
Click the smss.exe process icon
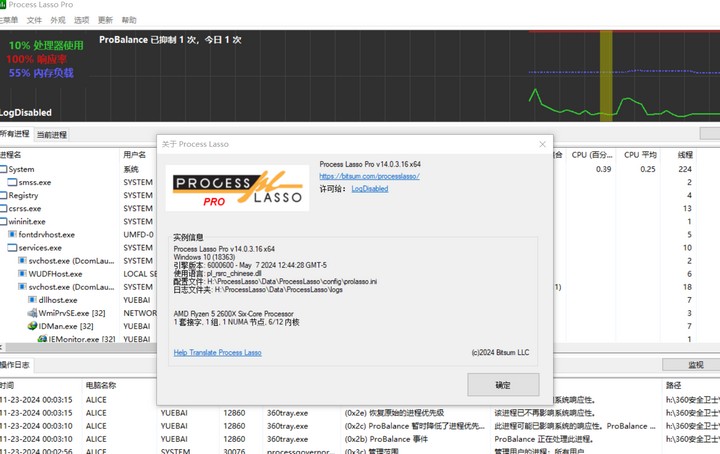[12, 183]
